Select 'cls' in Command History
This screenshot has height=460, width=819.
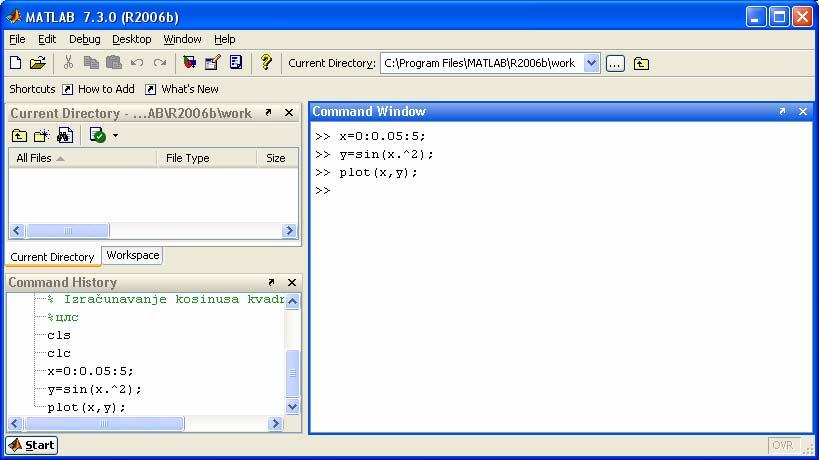click(59, 335)
